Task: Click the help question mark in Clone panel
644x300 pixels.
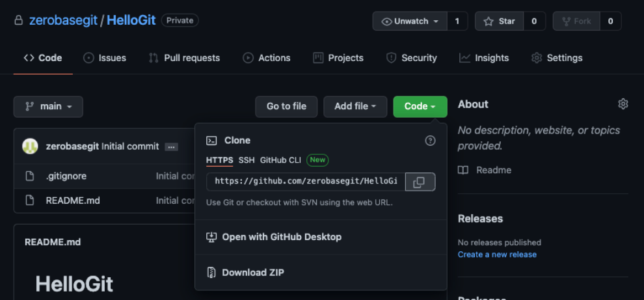Action: pyautogui.click(x=430, y=141)
